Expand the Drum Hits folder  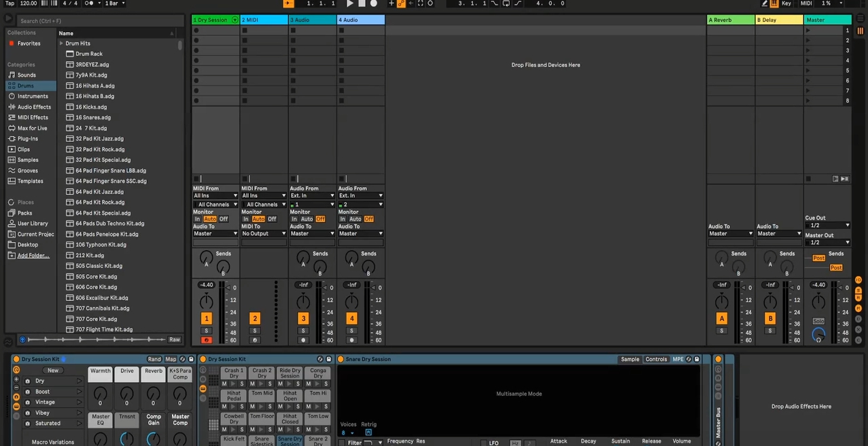[61, 44]
